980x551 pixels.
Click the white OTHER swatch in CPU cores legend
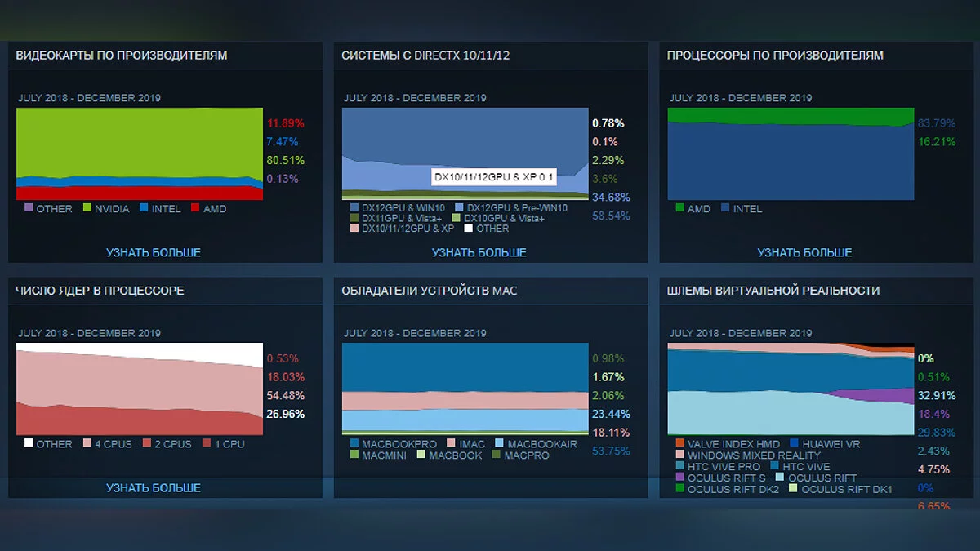[x=29, y=443]
